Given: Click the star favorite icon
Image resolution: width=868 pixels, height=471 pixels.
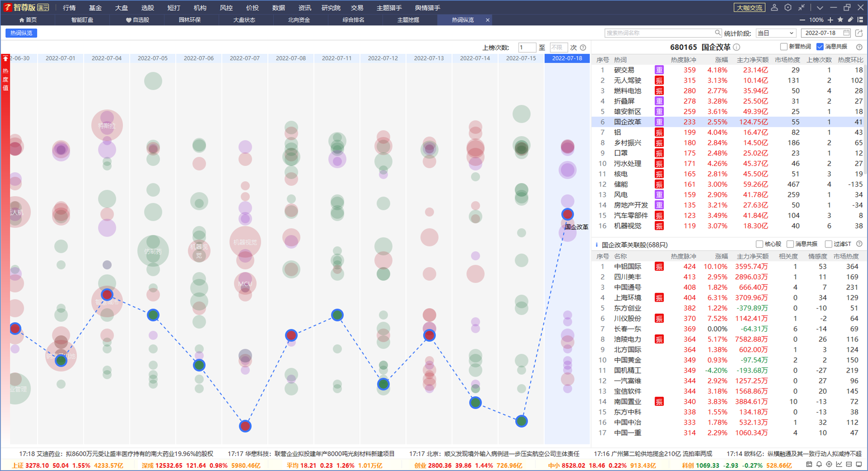Looking at the screenshot, I should (840, 20).
